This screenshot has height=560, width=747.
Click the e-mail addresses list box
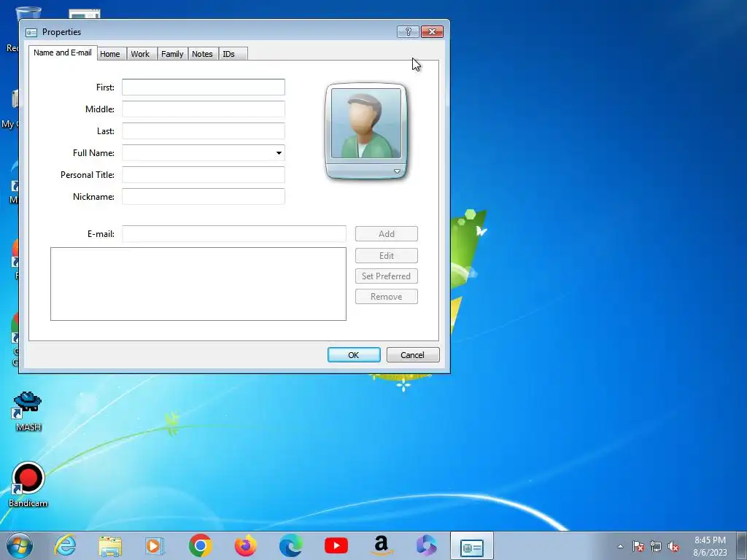[198, 284]
